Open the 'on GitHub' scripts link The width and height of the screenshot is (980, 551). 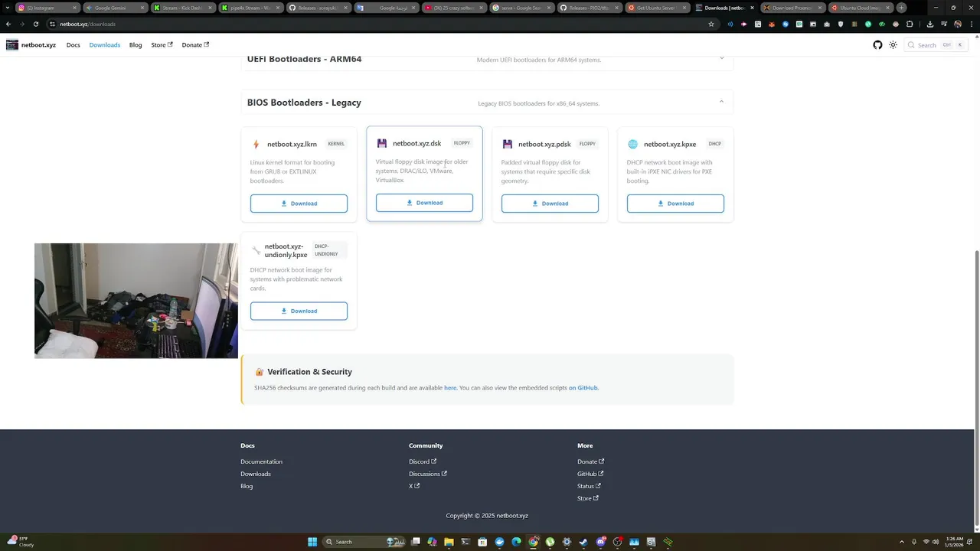pos(583,388)
